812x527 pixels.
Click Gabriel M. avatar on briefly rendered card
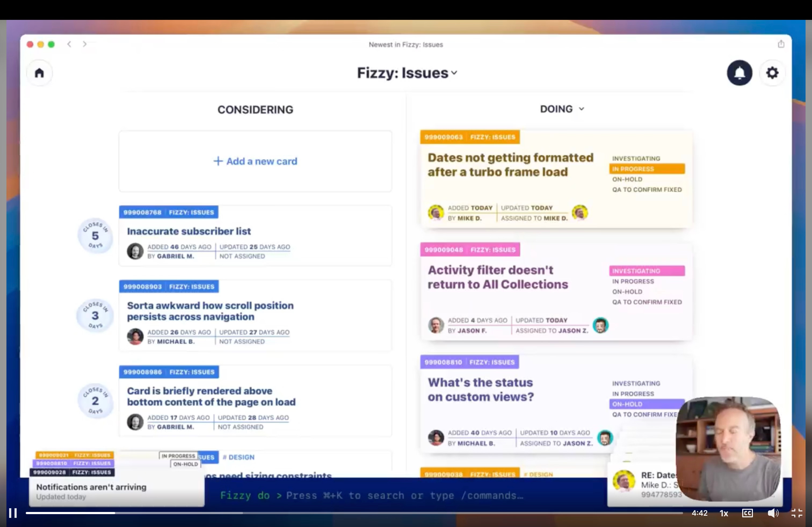pos(135,422)
